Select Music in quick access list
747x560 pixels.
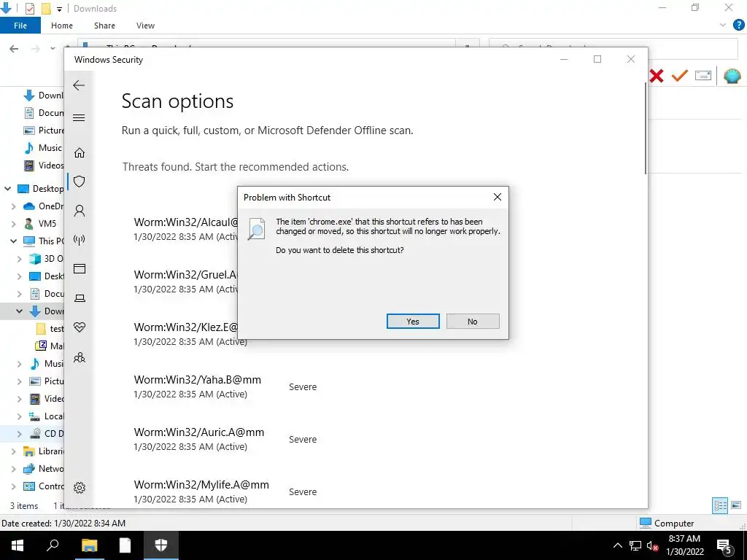43,147
